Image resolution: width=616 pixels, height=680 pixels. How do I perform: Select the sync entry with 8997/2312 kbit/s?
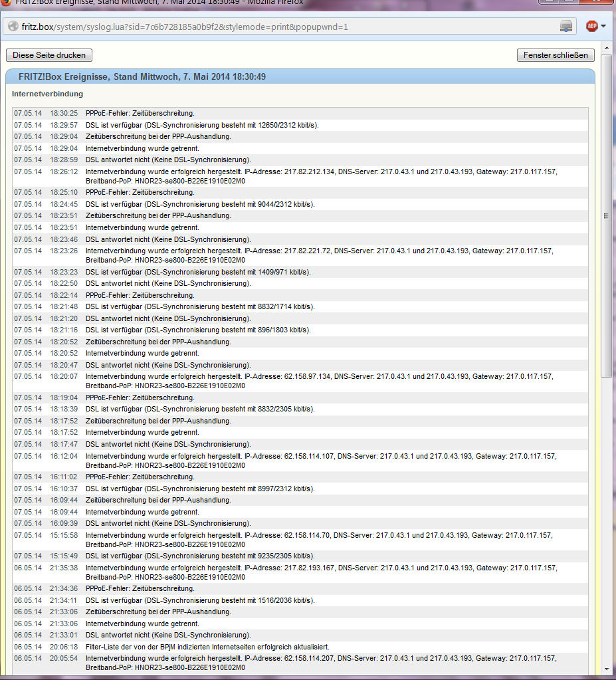click(300, 489)
